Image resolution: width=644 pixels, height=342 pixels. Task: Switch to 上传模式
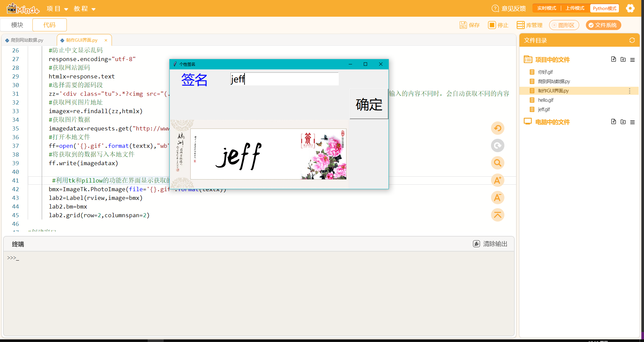tap(575, 8)
